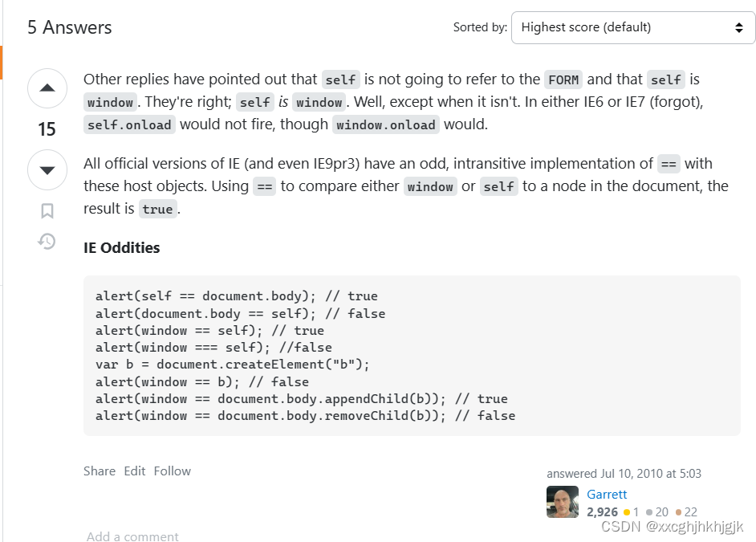Open Share options for the answer
Viewport: 756px width, 542px height.
tap(99, 471)
